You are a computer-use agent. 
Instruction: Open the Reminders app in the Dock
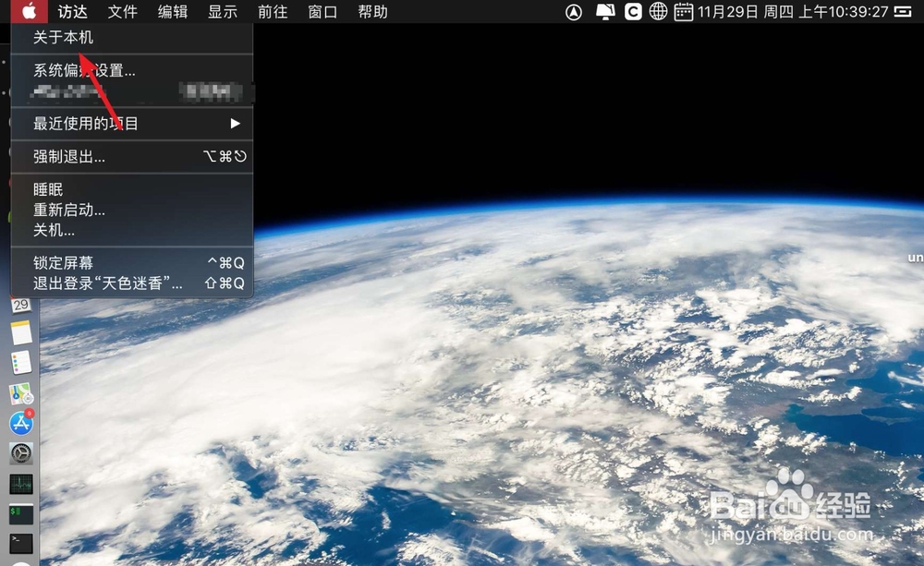(21, 363)
